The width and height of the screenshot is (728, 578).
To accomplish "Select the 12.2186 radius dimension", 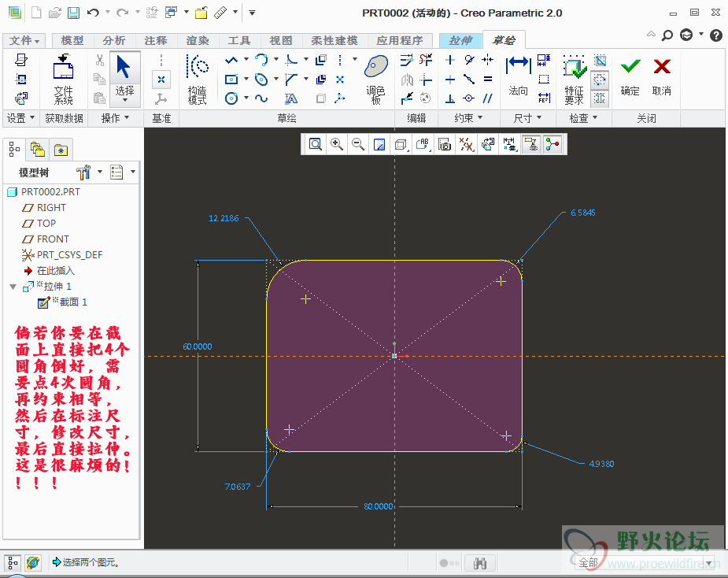I will (x=224, y=218).
